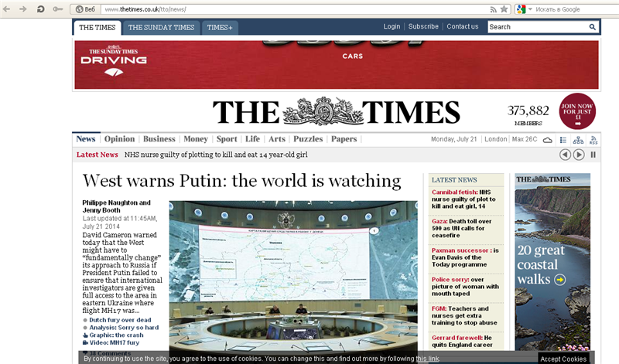
Task: Open Paxman successor news item
Action: tap(465, 257)
